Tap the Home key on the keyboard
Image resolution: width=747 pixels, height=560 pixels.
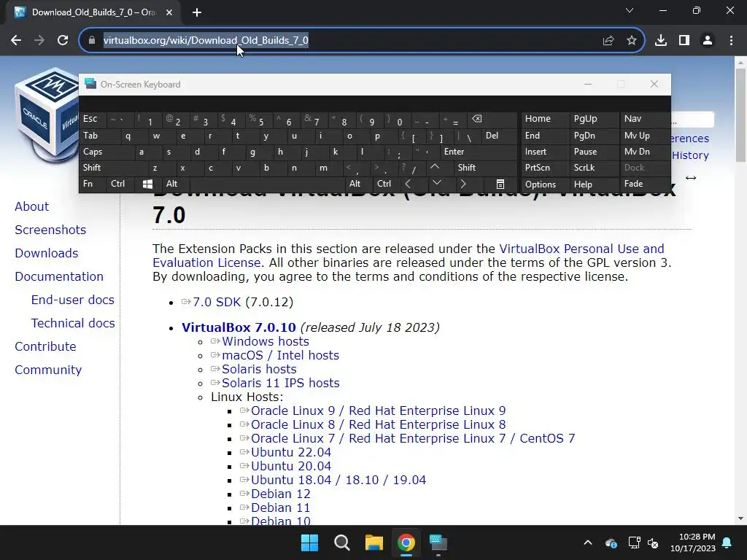(x=545, y=119)
